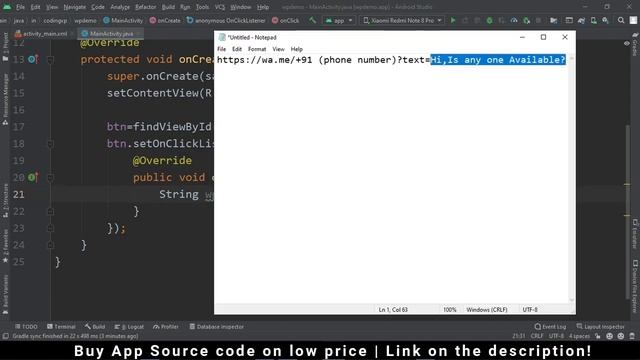Open the AVD Manager device icon
The image size is (640, 360).
(x=593, y=20)
